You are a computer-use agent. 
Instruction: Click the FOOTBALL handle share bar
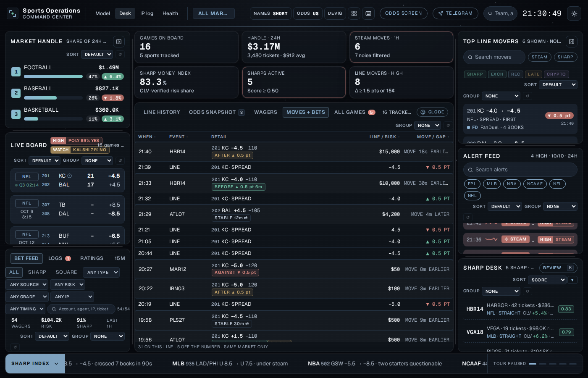(53, 76)
